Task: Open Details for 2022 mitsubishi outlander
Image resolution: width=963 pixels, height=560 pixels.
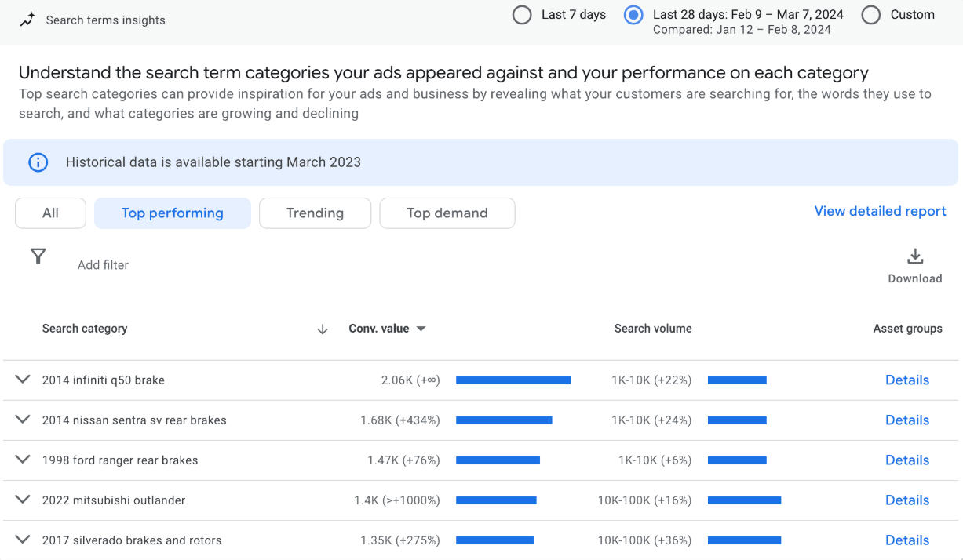Action: click(907, 500)
